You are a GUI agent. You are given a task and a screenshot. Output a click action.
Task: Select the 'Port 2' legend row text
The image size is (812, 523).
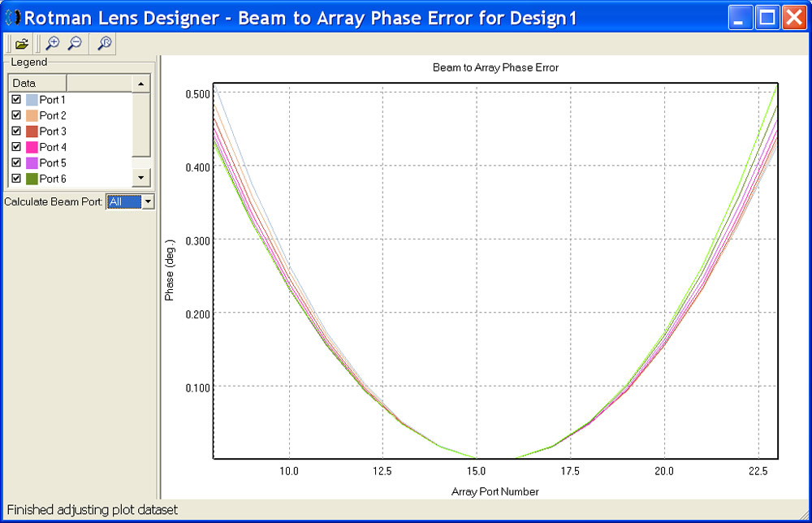click(x=53, y=115)
